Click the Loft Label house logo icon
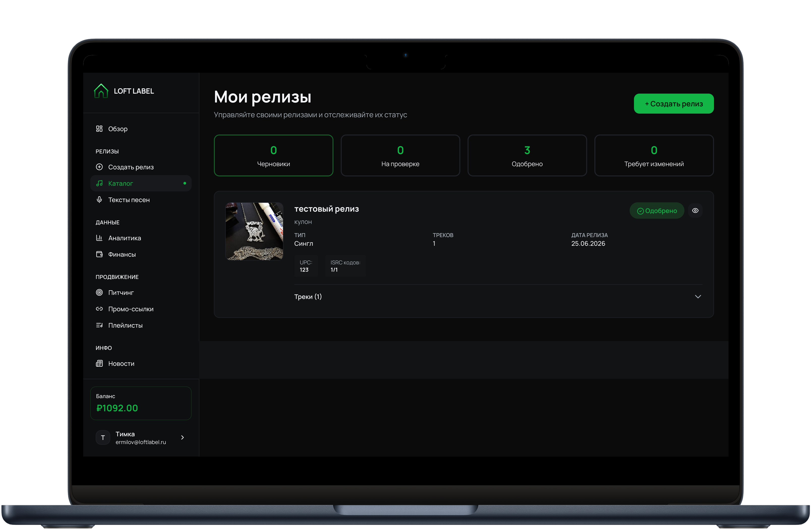The height and width of the screenshot is (530, 812). pos(101,91)
